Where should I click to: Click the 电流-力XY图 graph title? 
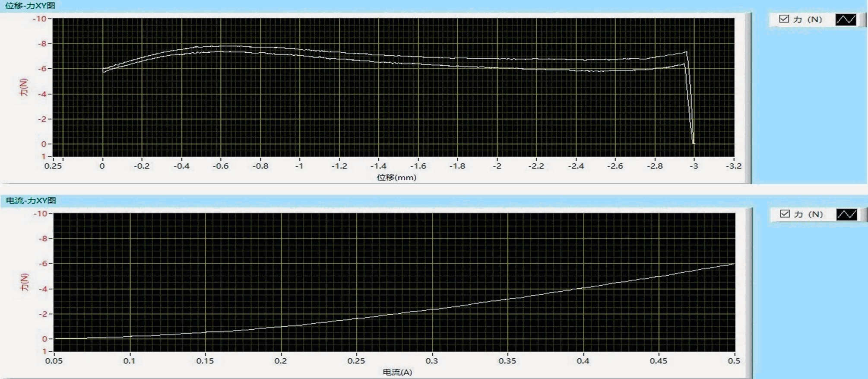(x=31, y=201)
